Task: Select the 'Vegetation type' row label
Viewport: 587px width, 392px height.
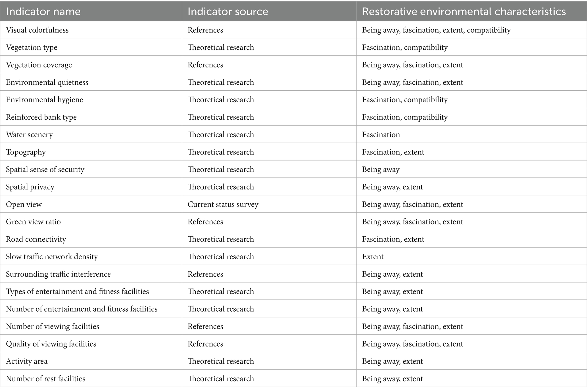Action: point(32,47)
